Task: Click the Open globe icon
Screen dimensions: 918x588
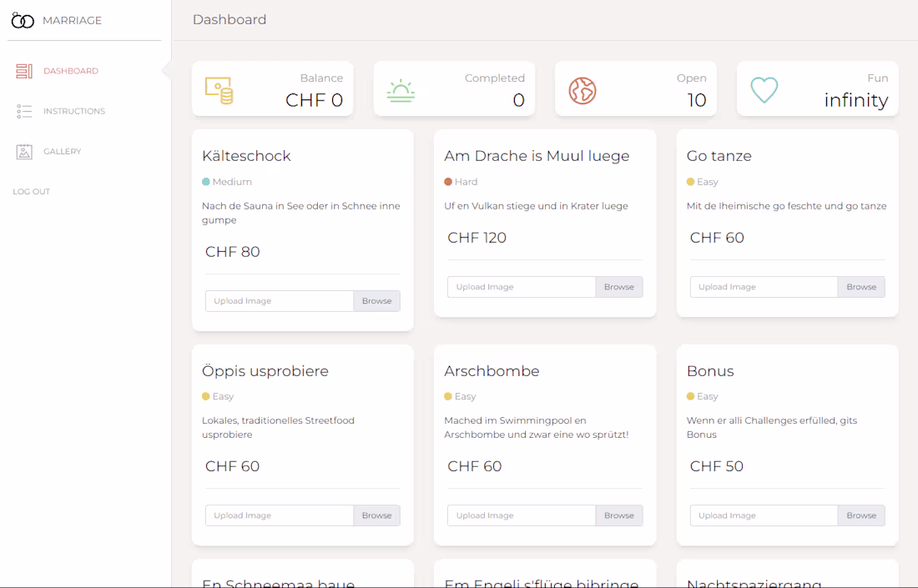Action: pos(583,90)
